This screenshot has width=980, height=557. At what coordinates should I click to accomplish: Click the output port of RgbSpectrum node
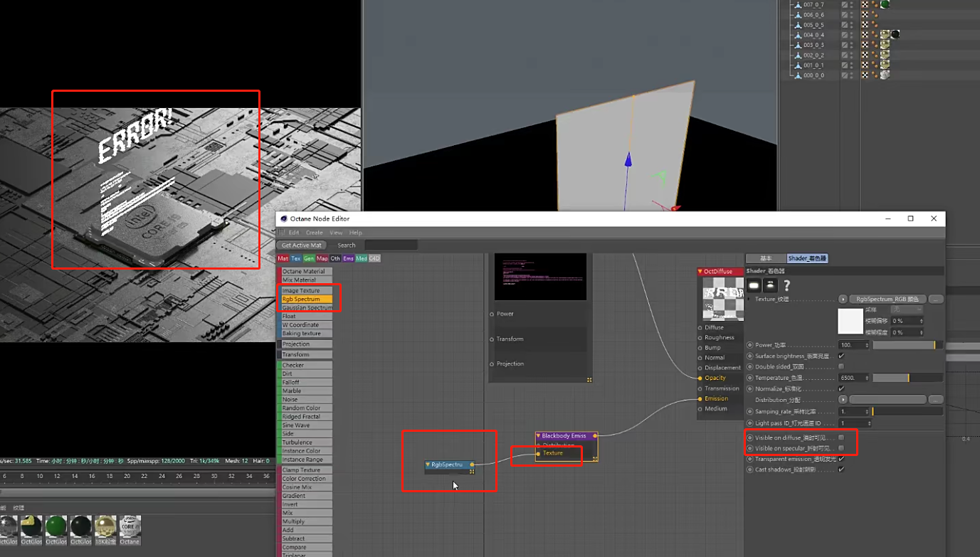472,465
